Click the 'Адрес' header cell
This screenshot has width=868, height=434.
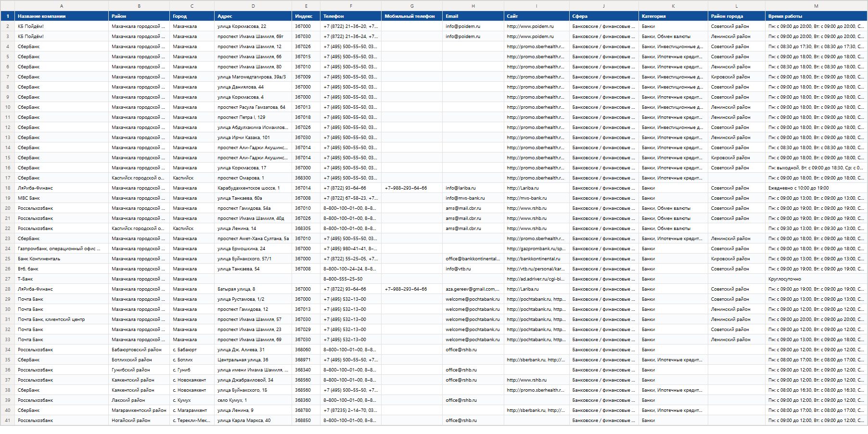point(253,16)
